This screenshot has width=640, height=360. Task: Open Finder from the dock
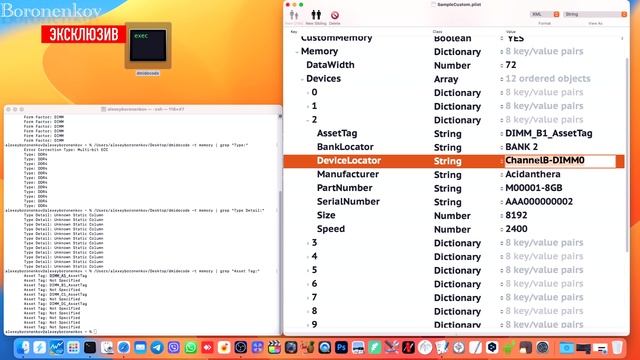click(x=23, y=348)
